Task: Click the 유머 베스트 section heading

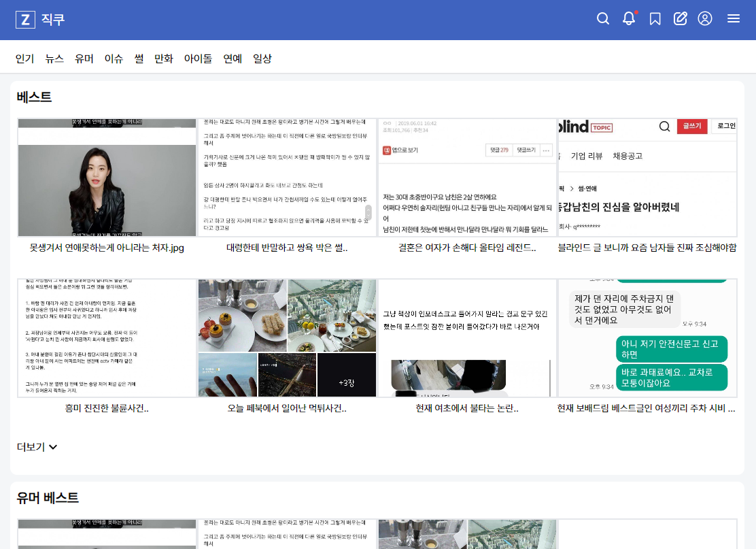Action: click(x=48, y=498)
